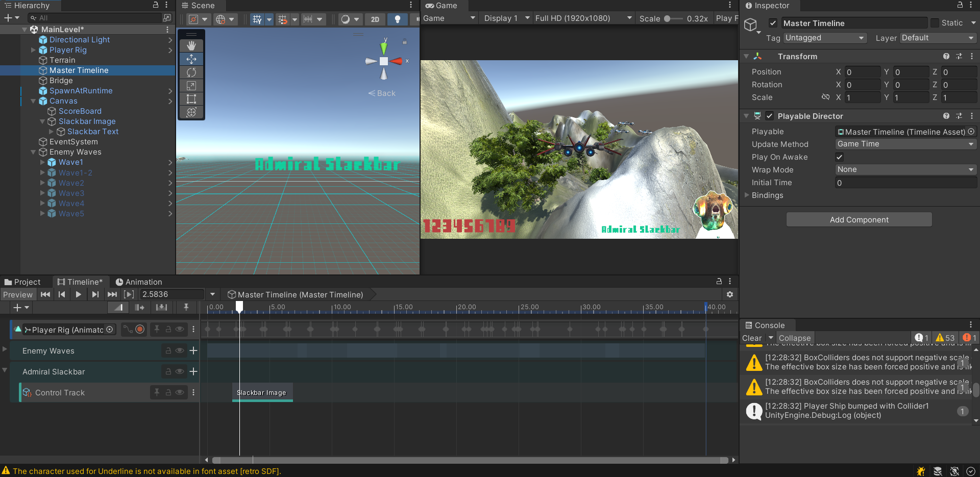
Task: Toggle scene lighting bulb button
Action: tap(398, 19)
